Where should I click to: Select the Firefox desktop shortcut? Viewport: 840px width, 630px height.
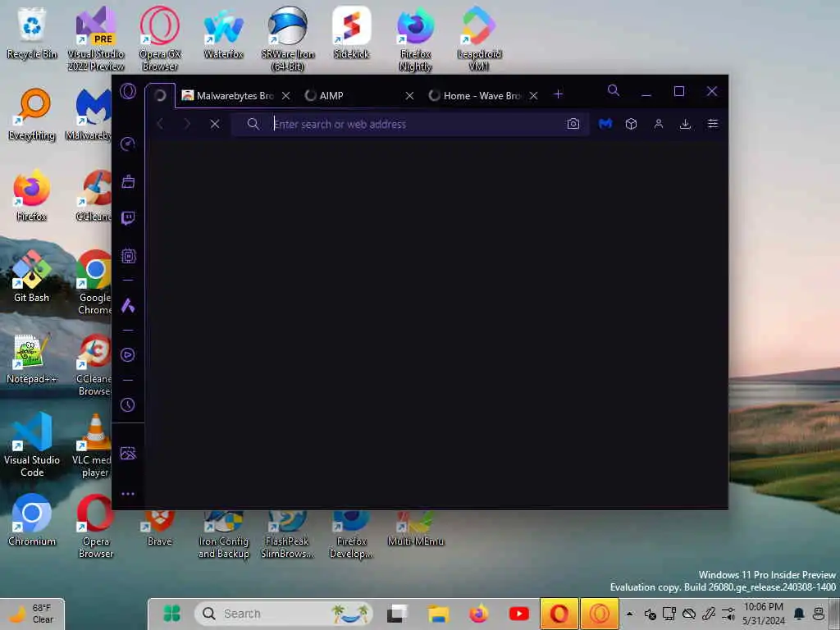click(x=32, y=195)
